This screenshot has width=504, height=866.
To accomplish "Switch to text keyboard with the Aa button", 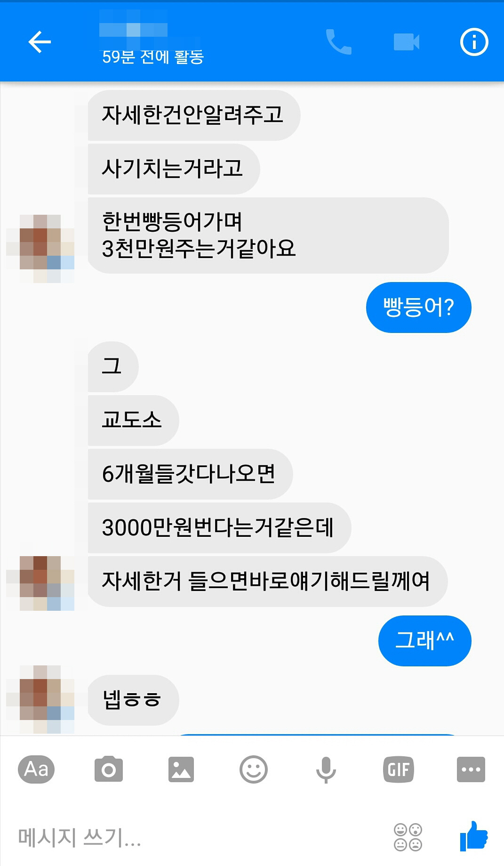I will pos(36,769).
